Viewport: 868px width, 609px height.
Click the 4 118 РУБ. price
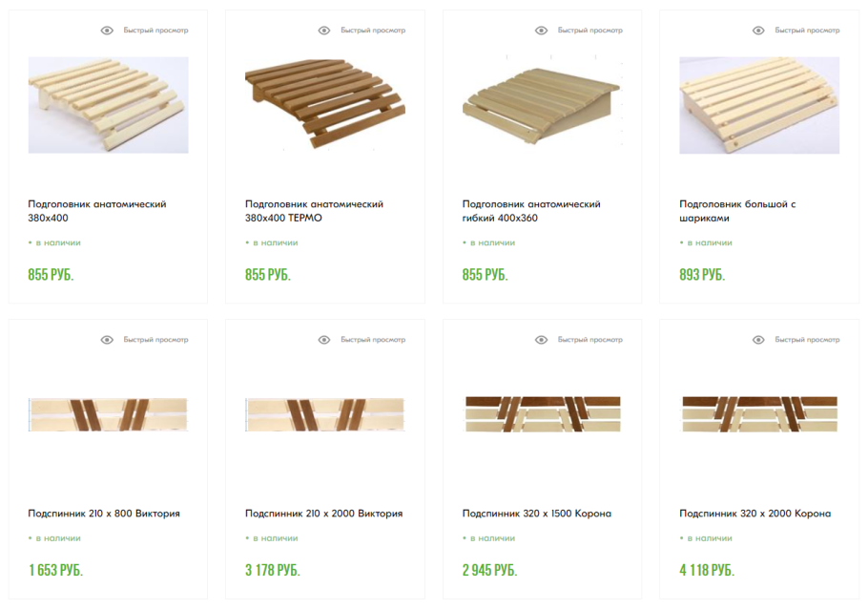pyautogui.click(x=707, y=570)
